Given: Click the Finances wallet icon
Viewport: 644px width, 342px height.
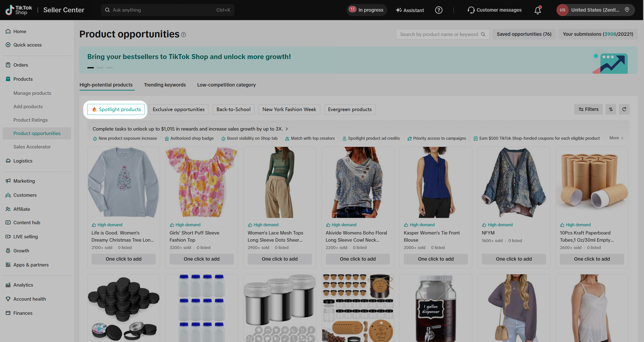Looking at the screenshot, I should click(8, 313).
